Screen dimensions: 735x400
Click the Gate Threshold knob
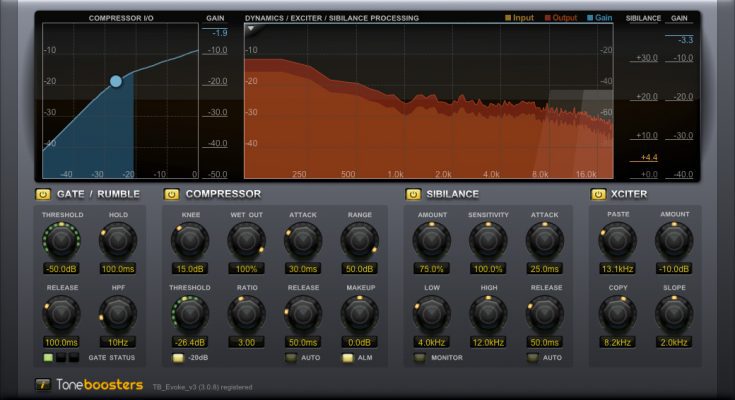[61, 240]
